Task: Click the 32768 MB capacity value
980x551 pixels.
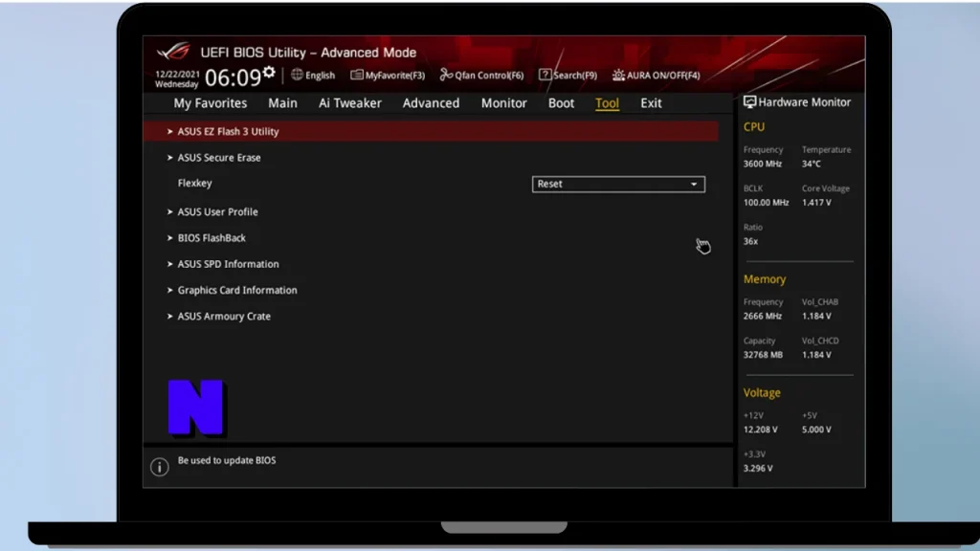Action: pyautogui.click(x=763, y=355)
